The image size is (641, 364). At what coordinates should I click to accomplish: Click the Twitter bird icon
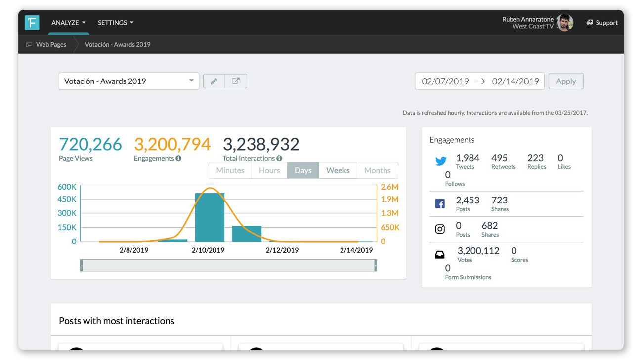click(441, 162)
